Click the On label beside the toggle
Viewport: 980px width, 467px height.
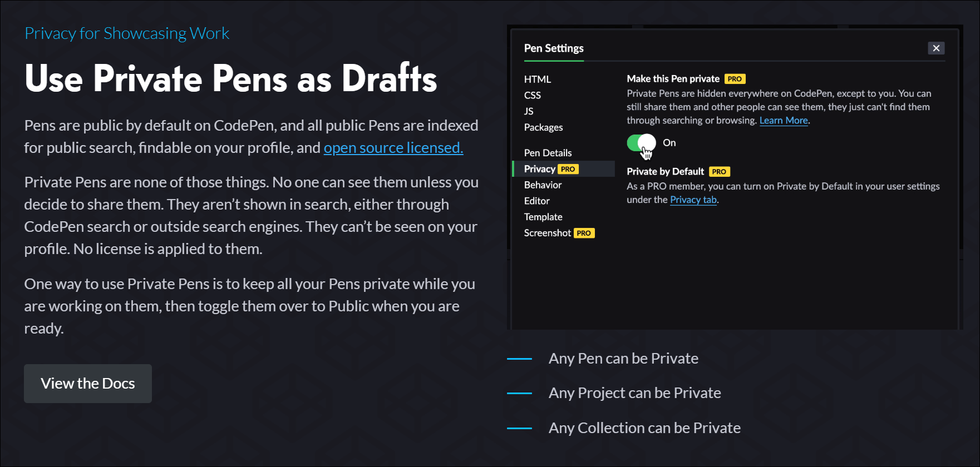(x=669, y=143)
